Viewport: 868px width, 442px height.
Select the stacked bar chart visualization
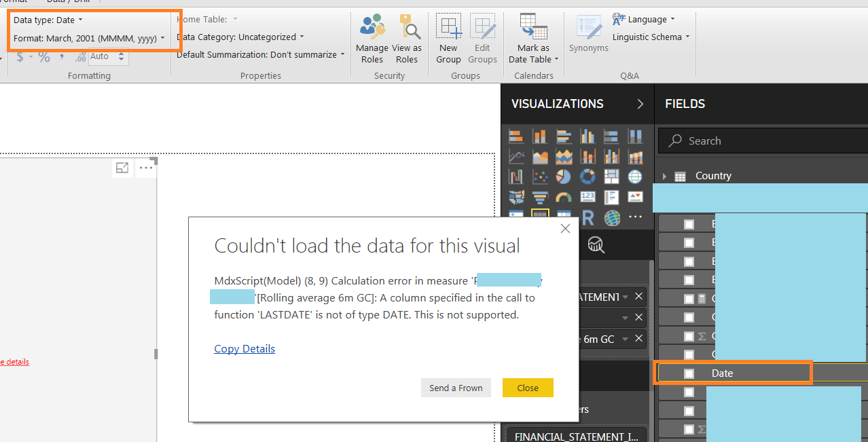click(517, 137)
